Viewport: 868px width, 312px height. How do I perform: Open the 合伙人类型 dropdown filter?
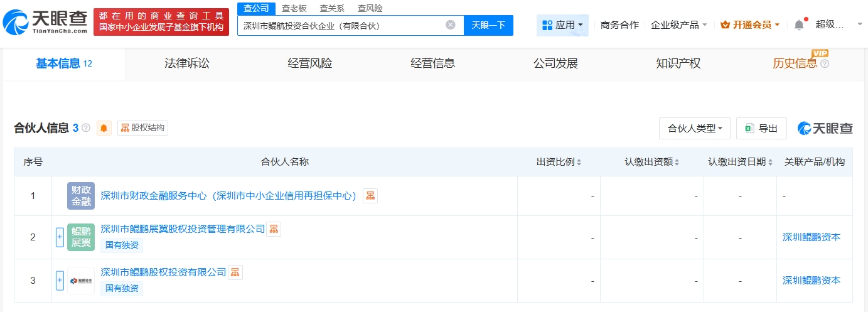[695, 128]
